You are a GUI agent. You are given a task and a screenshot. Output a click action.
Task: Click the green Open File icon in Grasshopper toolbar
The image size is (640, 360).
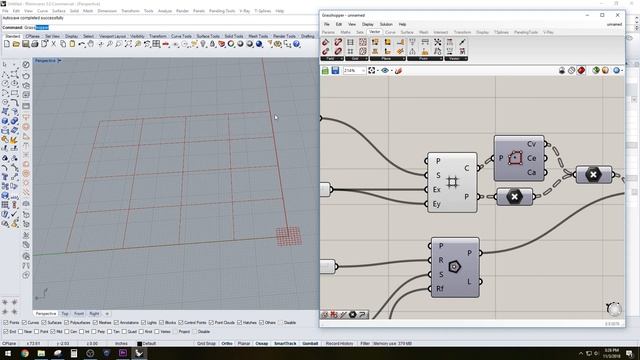(325, 71)
